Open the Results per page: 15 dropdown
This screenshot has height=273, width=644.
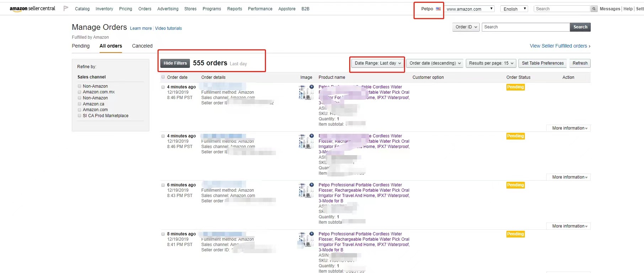point(491,63)
